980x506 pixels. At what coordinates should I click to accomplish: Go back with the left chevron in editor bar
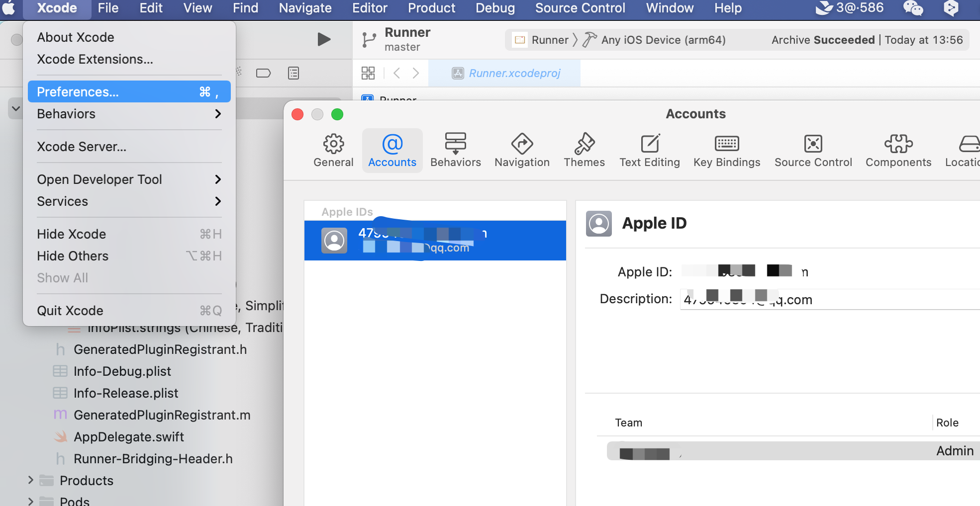396,73
